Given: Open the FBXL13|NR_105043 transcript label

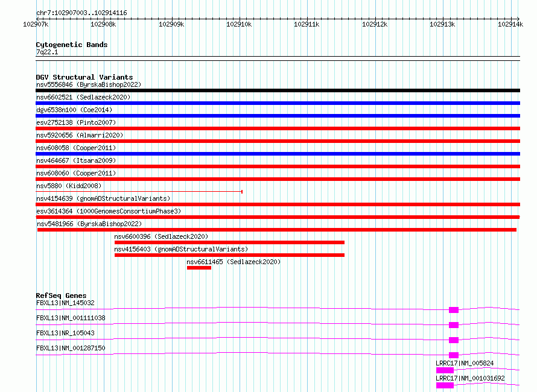Looking at the screenshot, I should point(65,333).
